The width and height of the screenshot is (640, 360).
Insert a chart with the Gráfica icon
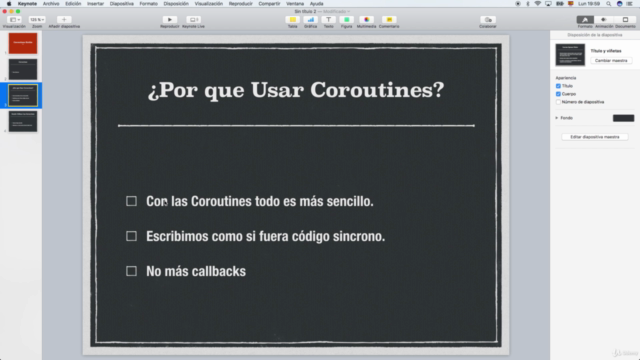tap(311, 20)
